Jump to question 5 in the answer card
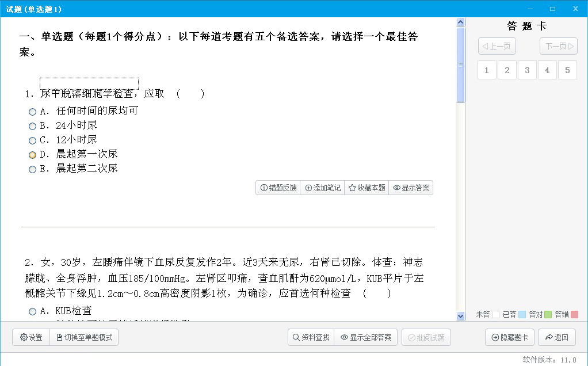Viewport: 588px width, 366px height. point(567,69)
